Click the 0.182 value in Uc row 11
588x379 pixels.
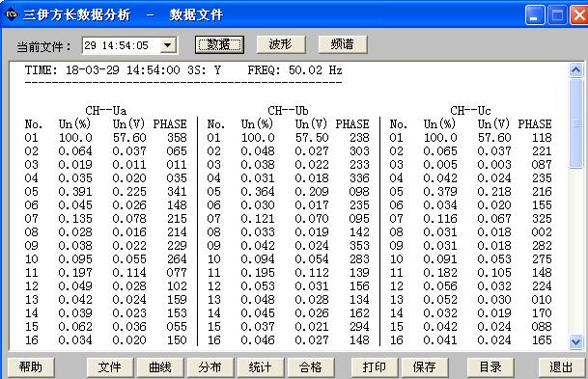tap(440, 273)
